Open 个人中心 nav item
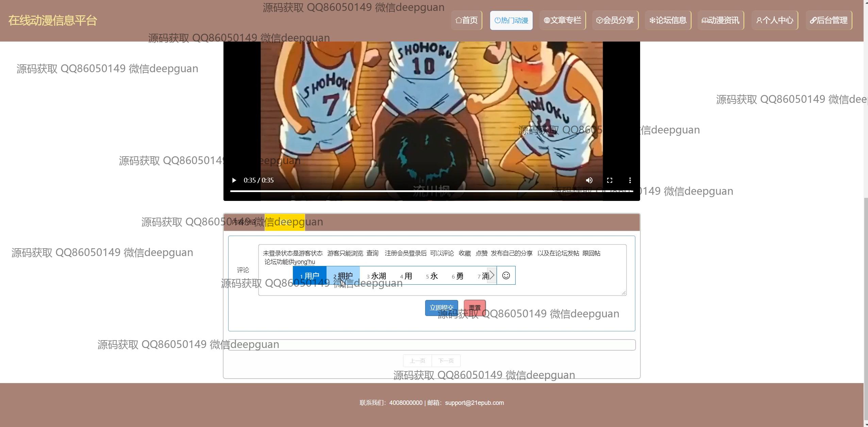 point(775,20)
